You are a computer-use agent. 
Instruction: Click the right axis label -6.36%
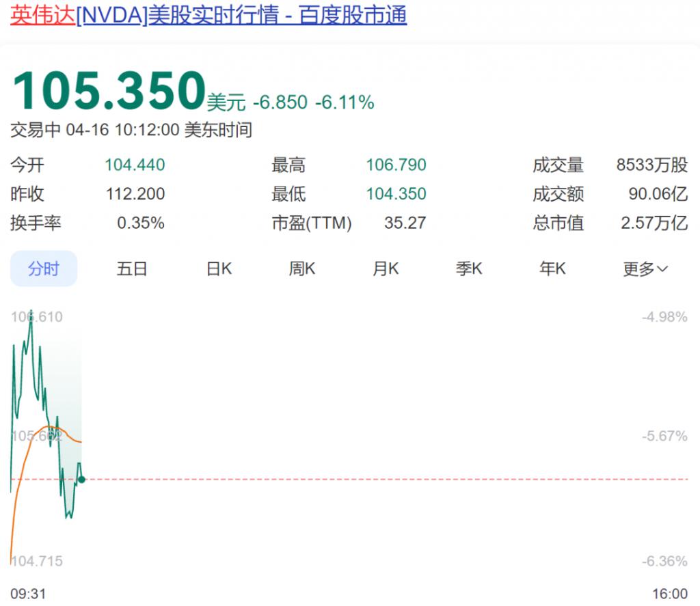[x=664, y=561]
